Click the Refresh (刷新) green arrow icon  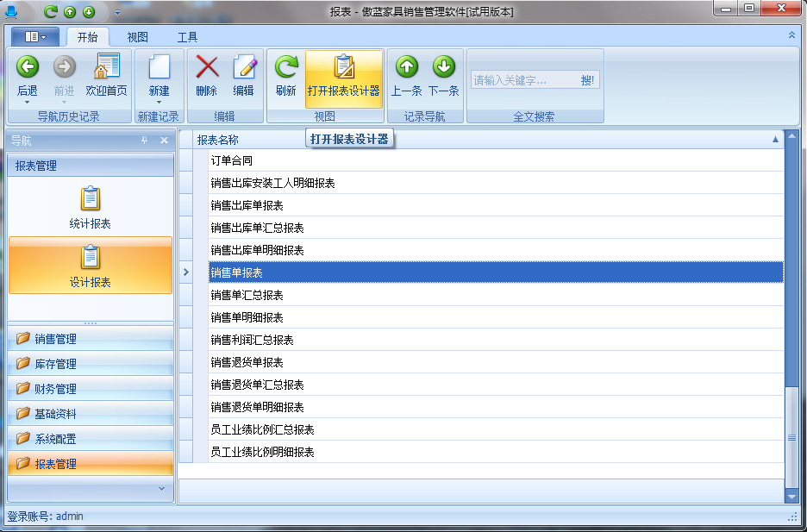285,67
